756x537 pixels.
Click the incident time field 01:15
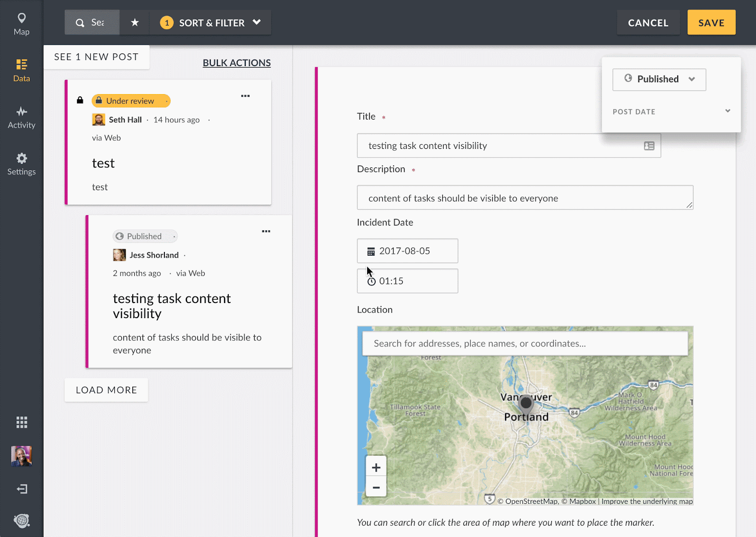(407, 281)
